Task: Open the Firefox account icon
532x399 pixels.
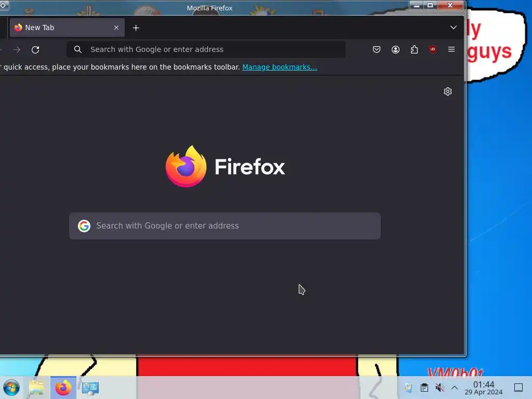Action: tap(395, 49)
